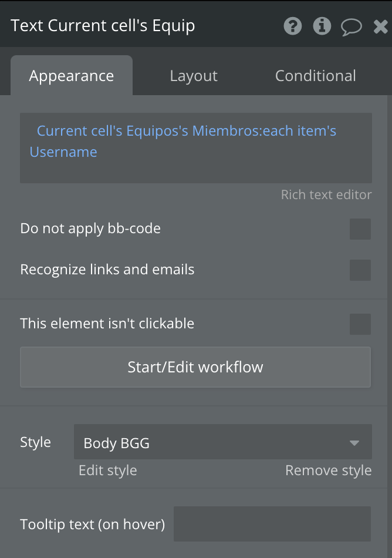Click the Remove style link
This screenshot has width=392, height=558.
point(328,470)
